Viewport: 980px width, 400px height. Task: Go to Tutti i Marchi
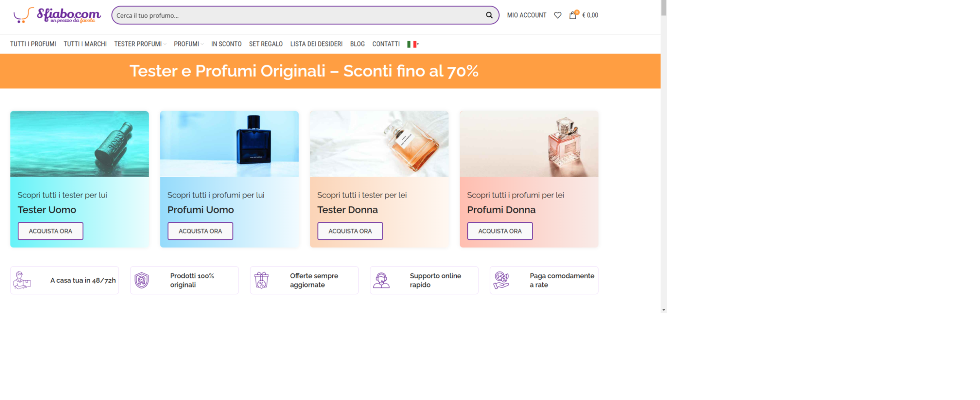point(85,44)
